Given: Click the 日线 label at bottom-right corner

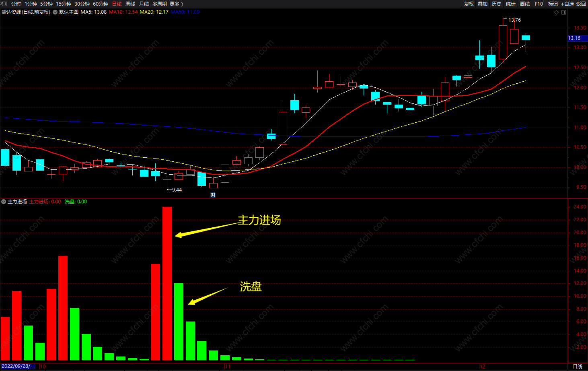Looking at the screenshot, I should [x=578, y=366].
